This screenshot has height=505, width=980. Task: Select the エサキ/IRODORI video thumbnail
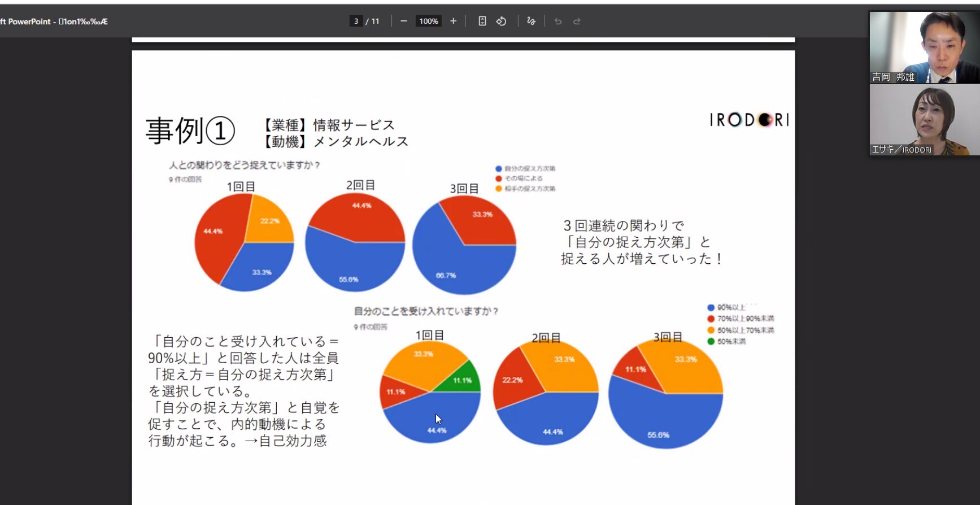click(924, 120)
